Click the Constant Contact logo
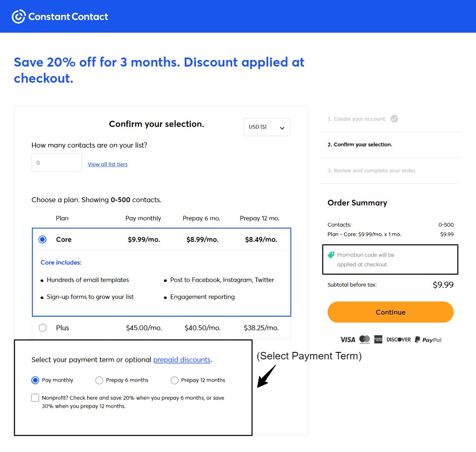Viewport: 476px width, 452px height. pos(60,17)
